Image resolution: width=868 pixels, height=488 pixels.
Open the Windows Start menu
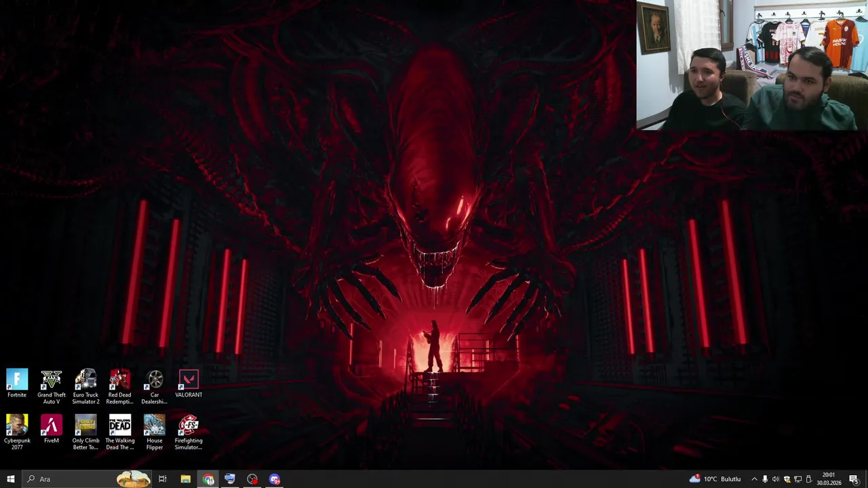pos(10,479)
